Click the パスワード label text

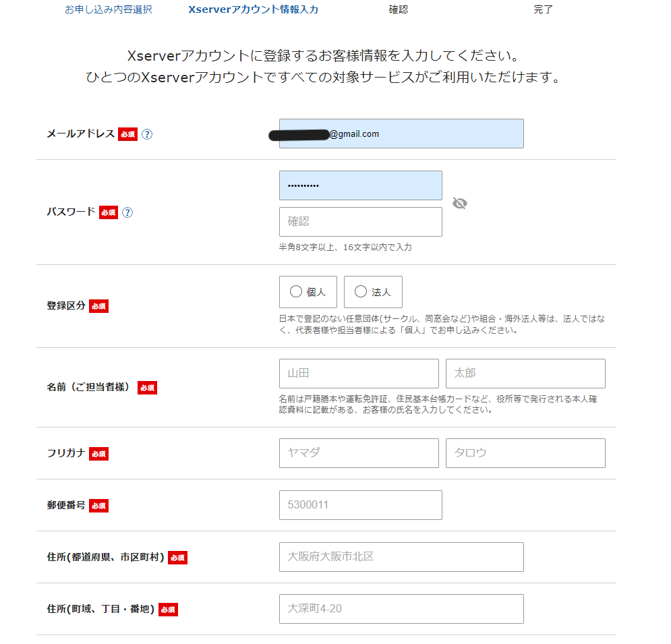coord(71,212)
